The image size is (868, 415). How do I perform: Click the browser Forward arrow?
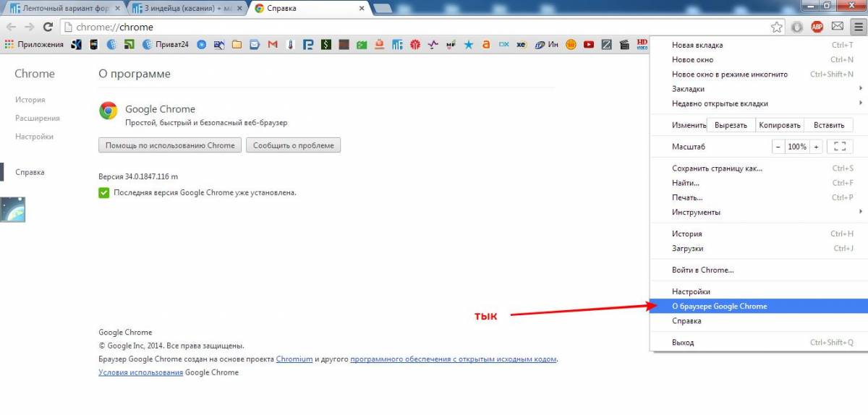(30, 27)
